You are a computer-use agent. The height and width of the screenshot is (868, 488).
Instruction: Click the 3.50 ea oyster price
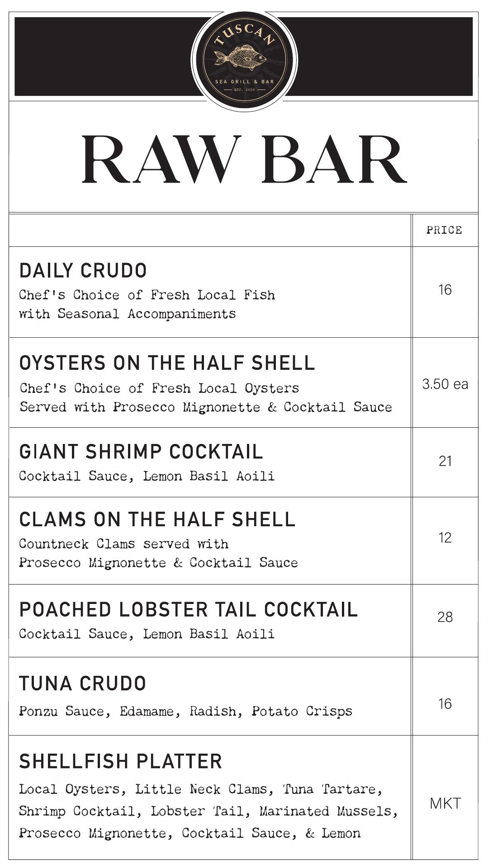point(445,384)
